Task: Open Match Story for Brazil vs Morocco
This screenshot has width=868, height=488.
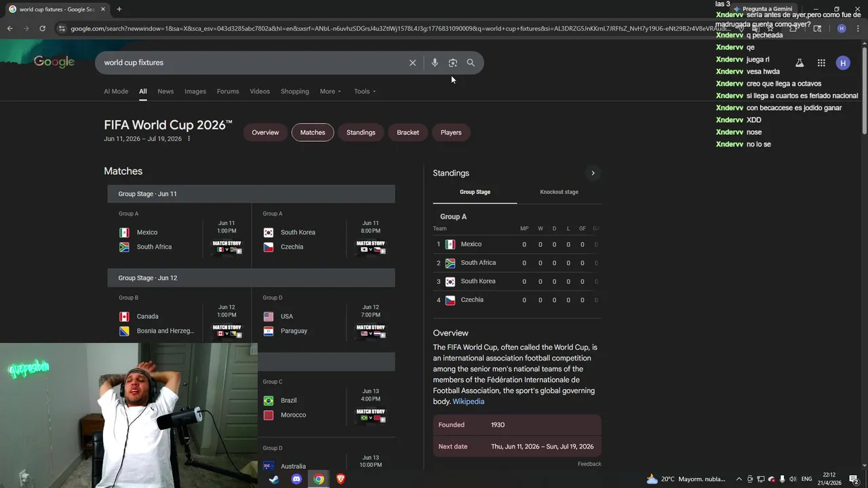Action: [371, 415]
